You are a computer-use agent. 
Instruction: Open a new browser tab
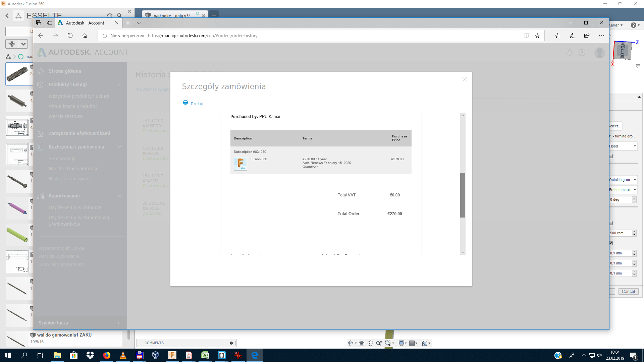(x=128, y=23)
